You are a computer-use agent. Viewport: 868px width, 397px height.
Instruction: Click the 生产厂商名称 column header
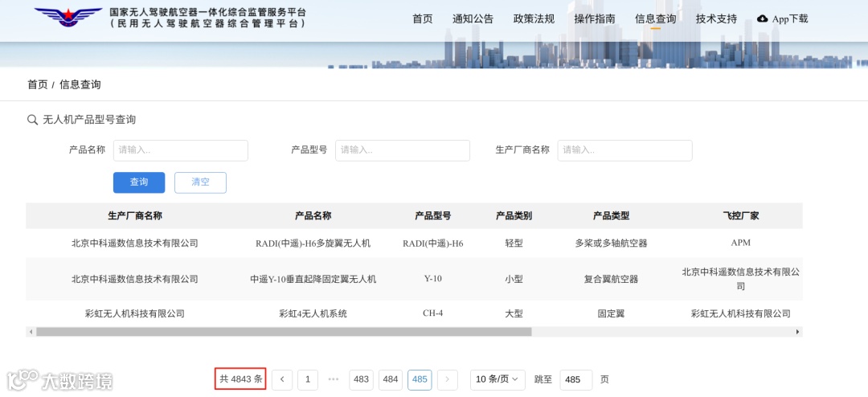point(134,216)
